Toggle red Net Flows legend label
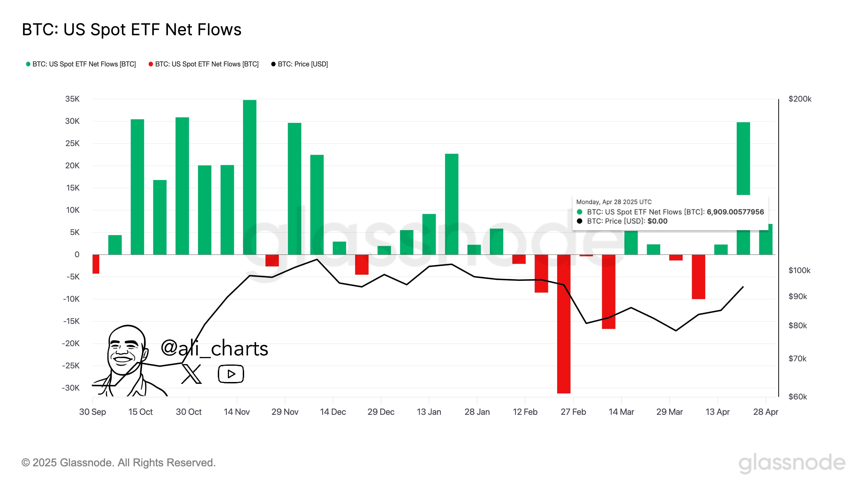 206,64
